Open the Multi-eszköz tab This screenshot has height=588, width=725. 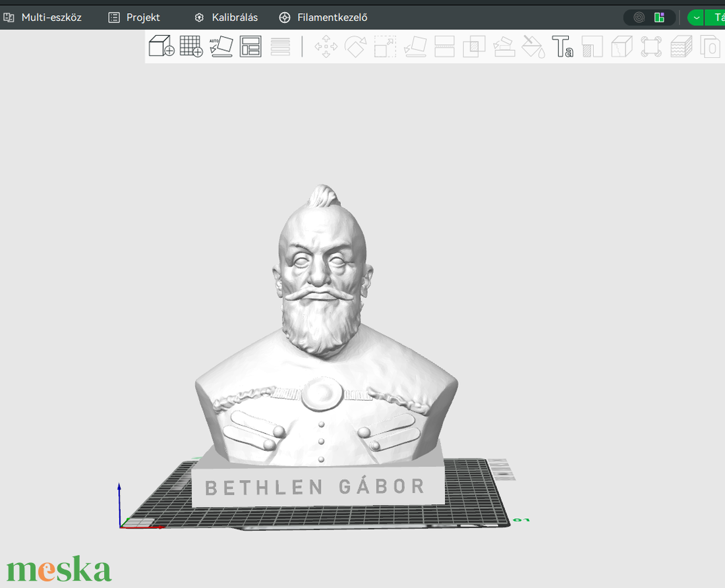(x=43, y=18)
